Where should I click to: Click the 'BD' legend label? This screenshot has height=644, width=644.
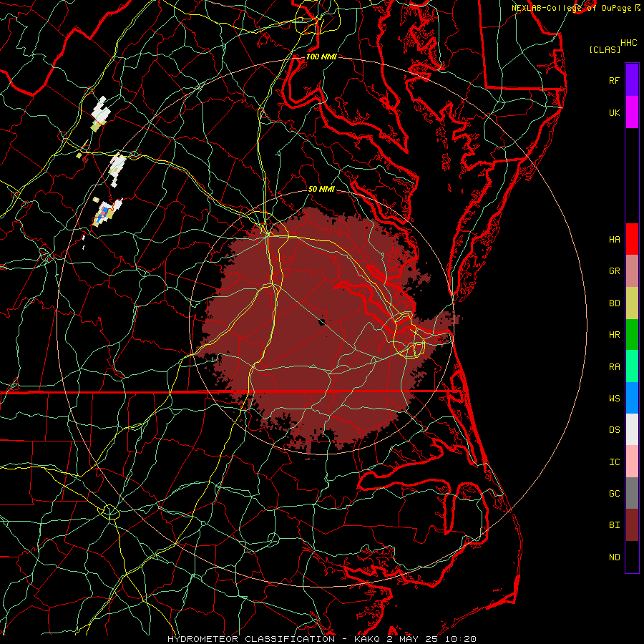point(614,303)
